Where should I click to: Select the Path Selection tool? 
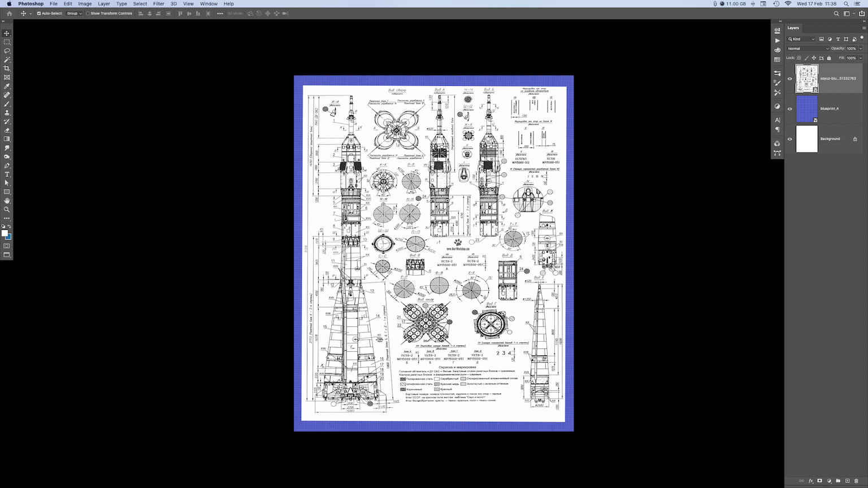7,183
